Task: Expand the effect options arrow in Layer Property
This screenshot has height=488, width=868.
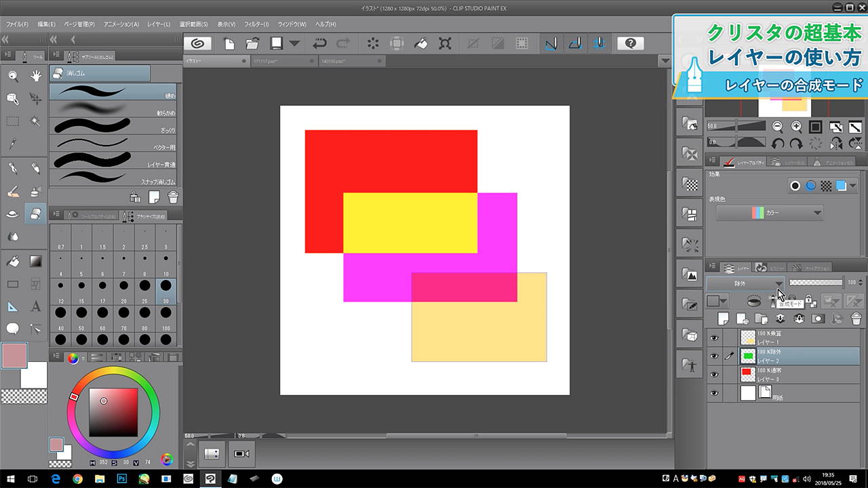Action: (852, 186)
